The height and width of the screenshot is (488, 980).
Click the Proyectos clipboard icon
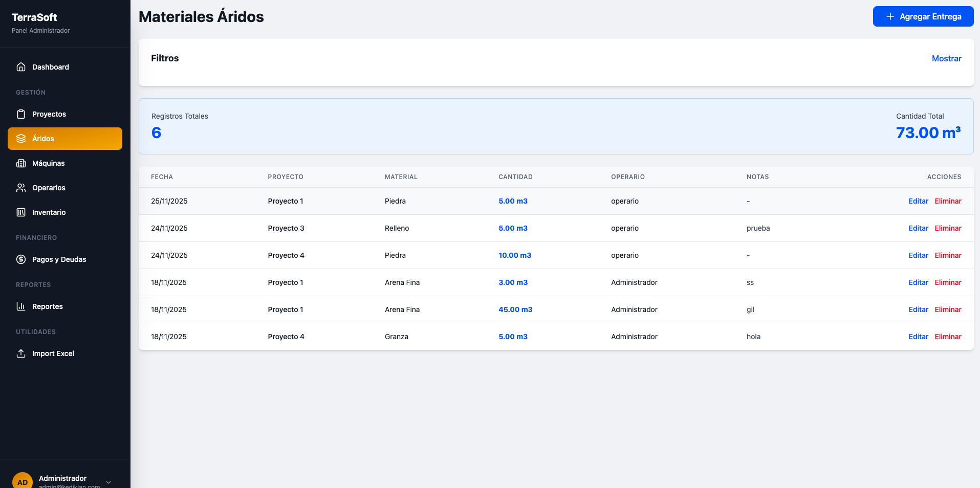click(x=21, y=114)
